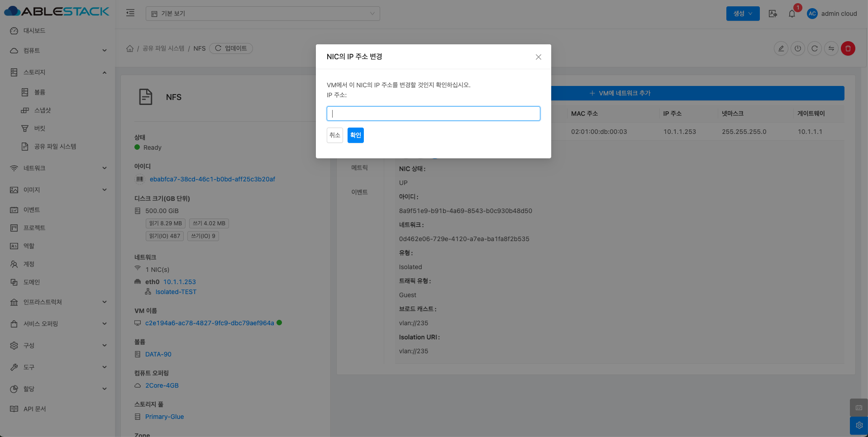This screenshot has width=868, height=437.
Task: Open the language translation icon in header
Action: coord(773,14)
